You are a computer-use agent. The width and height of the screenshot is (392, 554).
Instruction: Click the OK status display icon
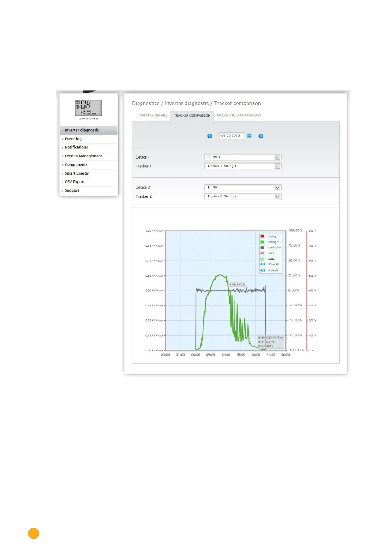tap(88, 108)
